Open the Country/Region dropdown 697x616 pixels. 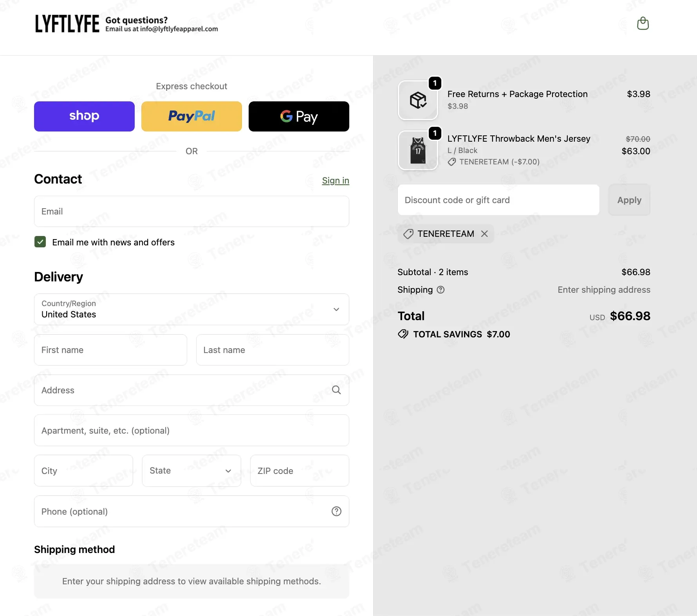[191, 309]
